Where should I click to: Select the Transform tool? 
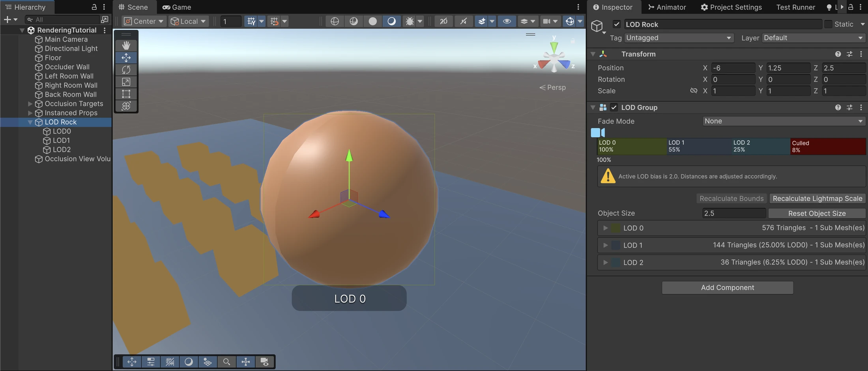[126, 106]
